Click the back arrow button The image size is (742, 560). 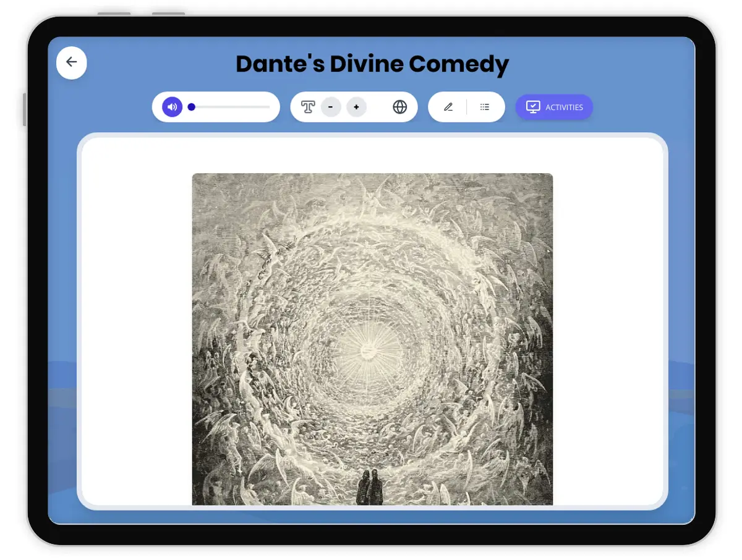click(72, 62)
